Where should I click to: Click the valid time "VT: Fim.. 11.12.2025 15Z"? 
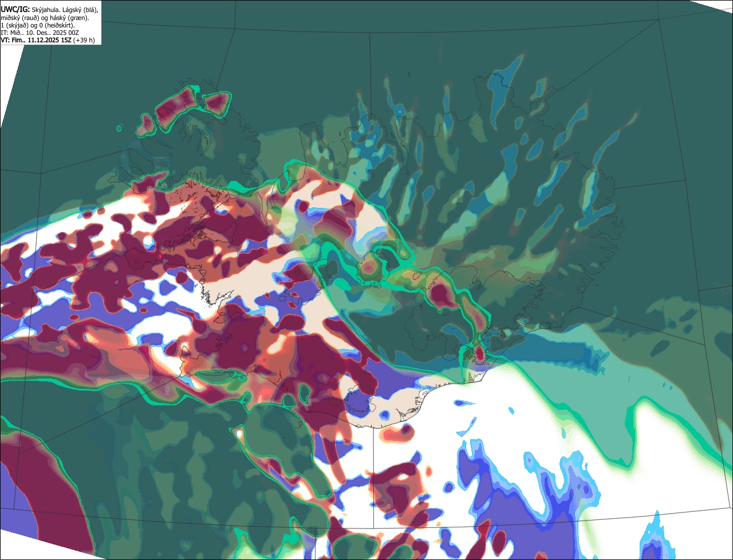[36, 40]
